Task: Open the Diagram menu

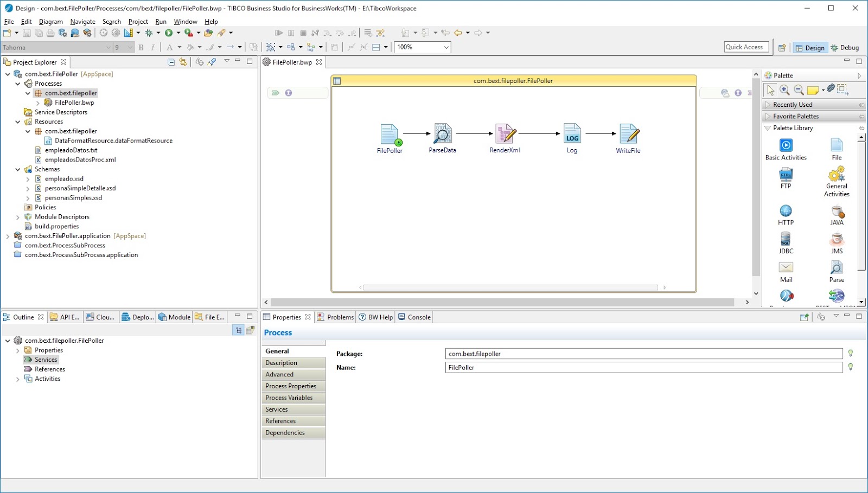Action: click(51, 22)
